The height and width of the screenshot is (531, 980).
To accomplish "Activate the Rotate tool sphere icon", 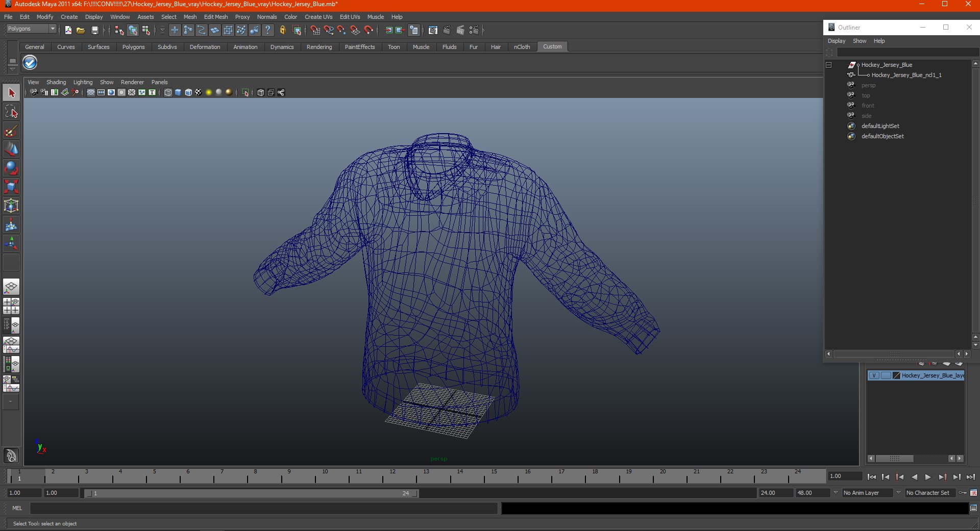I will tap(11, 168).
